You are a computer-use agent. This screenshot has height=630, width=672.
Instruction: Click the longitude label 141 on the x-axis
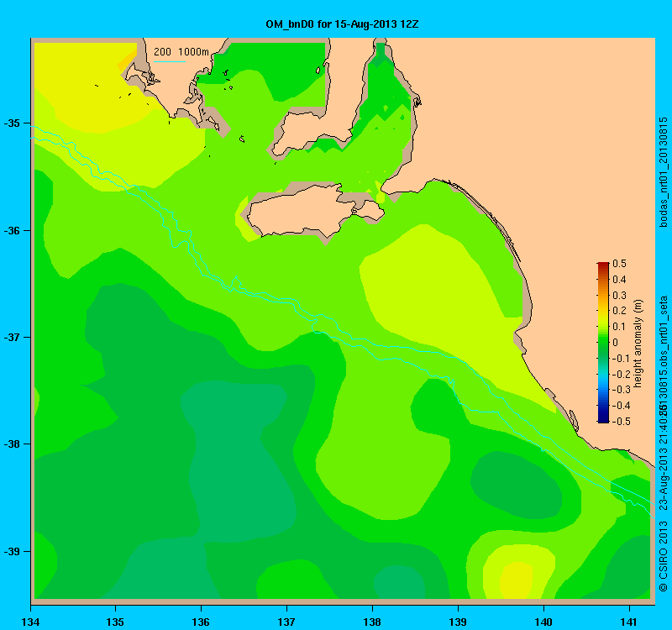[629, 622]
